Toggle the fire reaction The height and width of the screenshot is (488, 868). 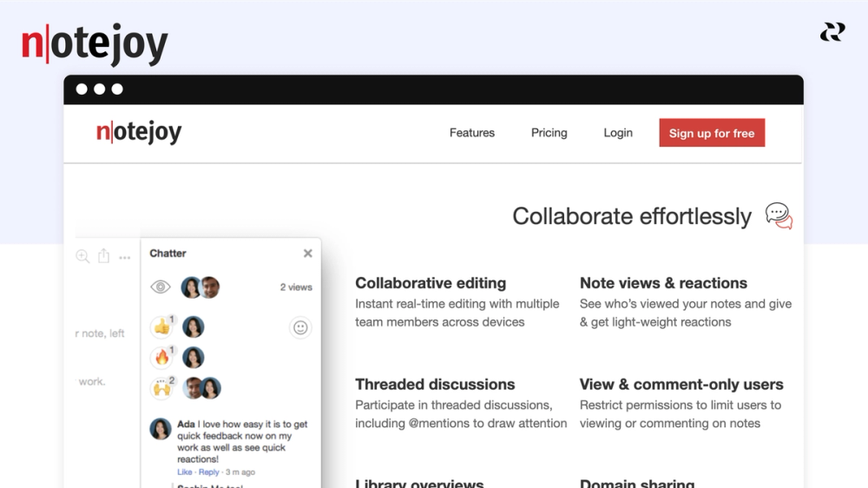click(162, 357)
